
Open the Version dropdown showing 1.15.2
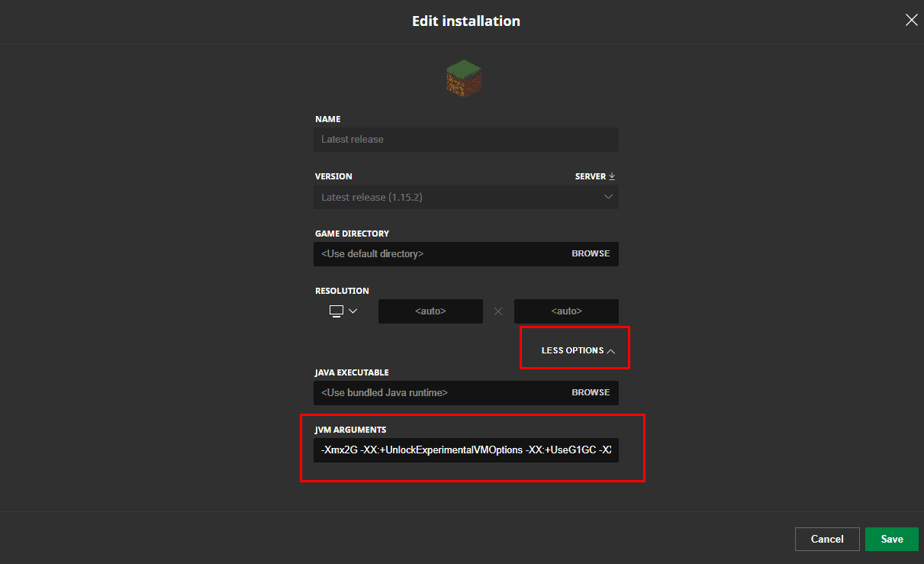[466, 197]
